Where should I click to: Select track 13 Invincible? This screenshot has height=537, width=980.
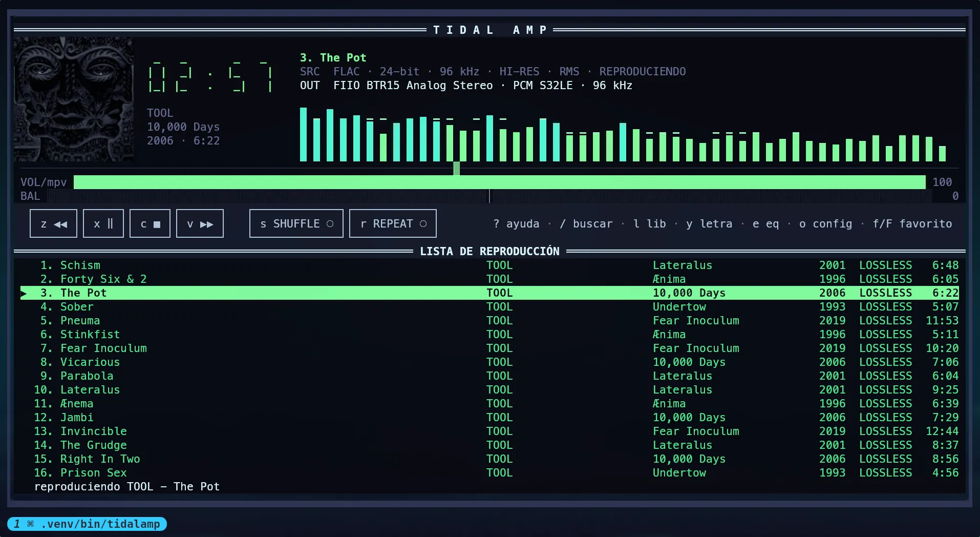coord(489,431)
